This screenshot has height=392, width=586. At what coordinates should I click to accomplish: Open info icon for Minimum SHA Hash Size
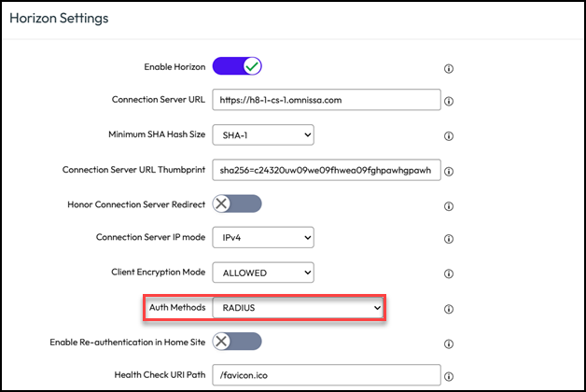coord(449,135)
